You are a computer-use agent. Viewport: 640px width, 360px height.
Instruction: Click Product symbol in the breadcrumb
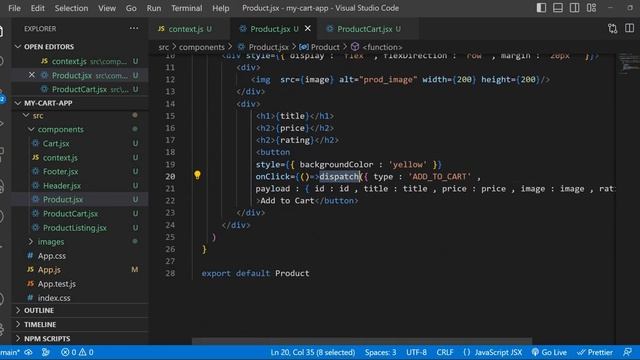pyautogui.click(x=320, y=47)
